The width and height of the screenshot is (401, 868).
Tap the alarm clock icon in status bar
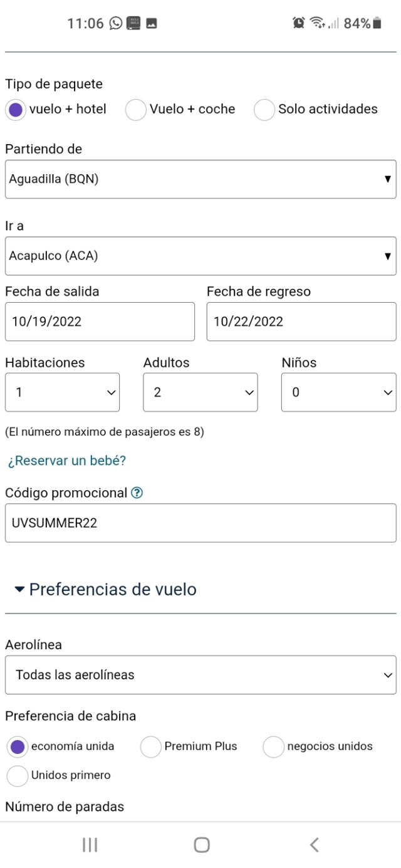click(x=298, y=23)
